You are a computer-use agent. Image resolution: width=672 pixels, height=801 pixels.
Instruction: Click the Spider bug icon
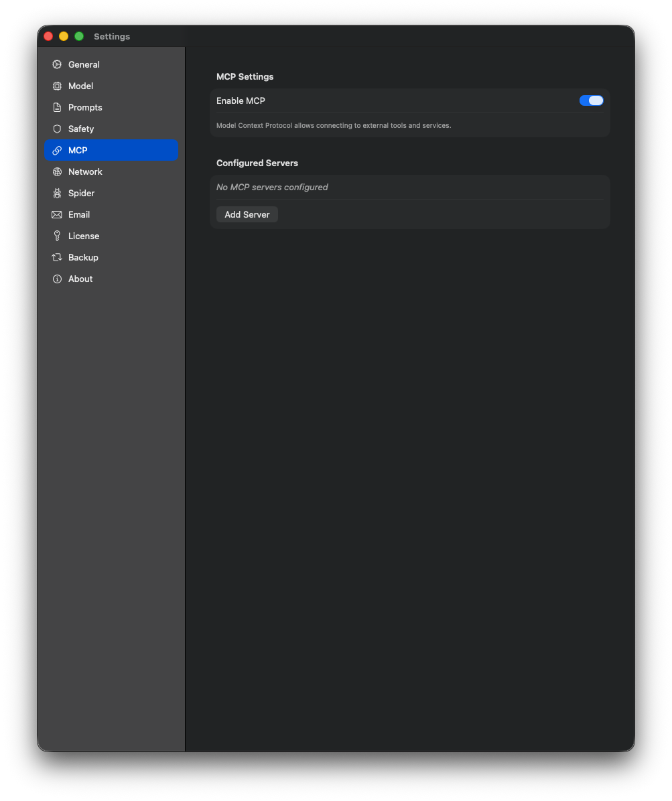[57, 193]
